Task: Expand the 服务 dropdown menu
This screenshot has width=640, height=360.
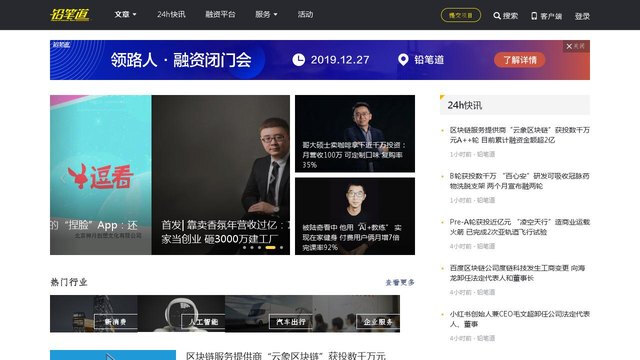Action: click(266, 14)
